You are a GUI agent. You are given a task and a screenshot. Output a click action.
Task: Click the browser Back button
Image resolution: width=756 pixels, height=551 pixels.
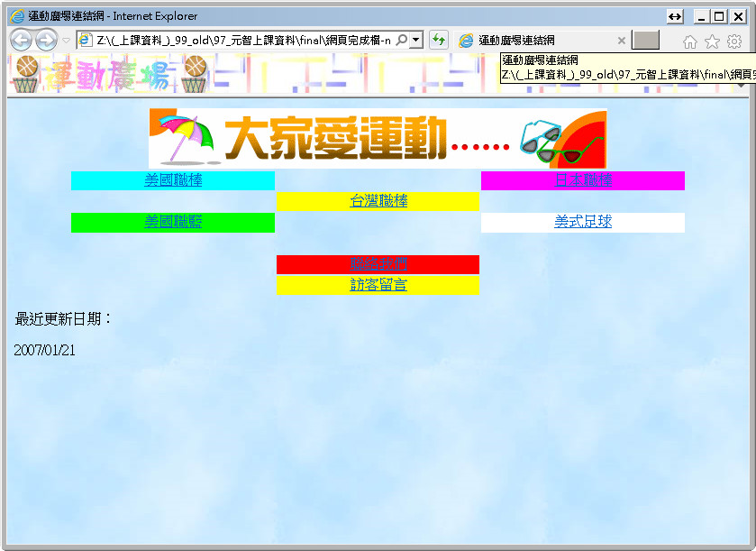pos(20,40)
